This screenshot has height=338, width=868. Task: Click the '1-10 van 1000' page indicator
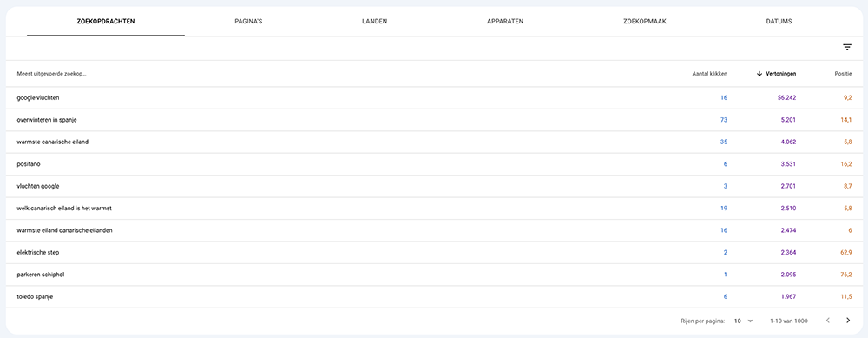coord(789,321)
